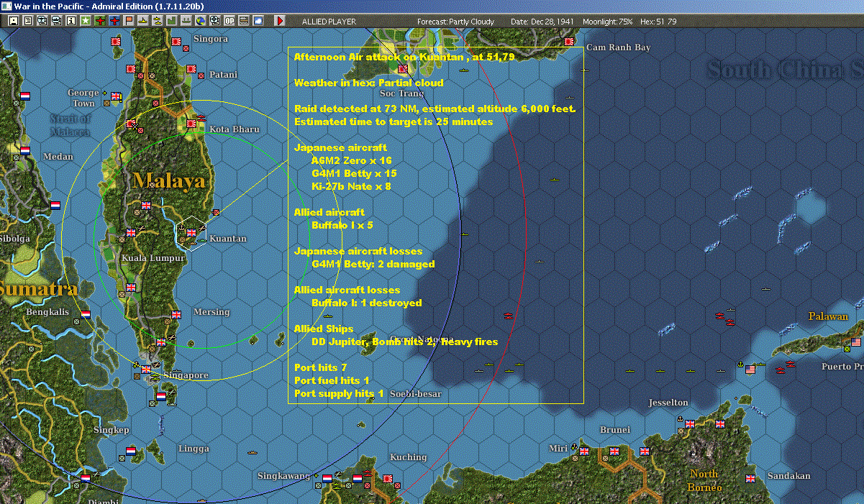Image resolution: width=864 pixels, height=504 pixels.
Task: Select Japanese flag at Cam Ranh Bay
Action: coord(570,42)
